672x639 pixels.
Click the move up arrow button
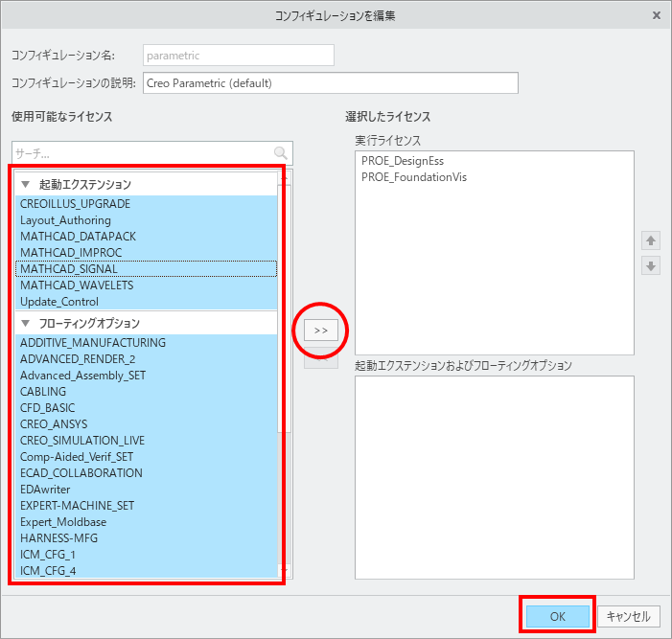(652, 242)
